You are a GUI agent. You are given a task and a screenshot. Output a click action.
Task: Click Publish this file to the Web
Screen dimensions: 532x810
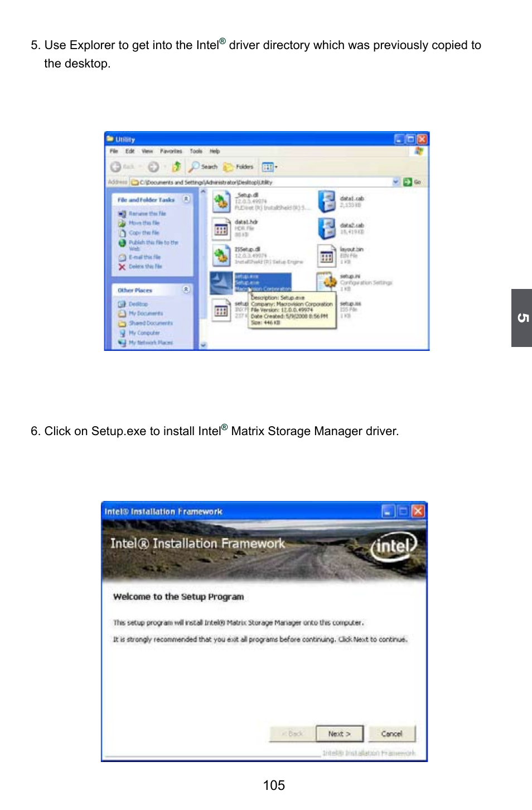(x=153, y=245)
